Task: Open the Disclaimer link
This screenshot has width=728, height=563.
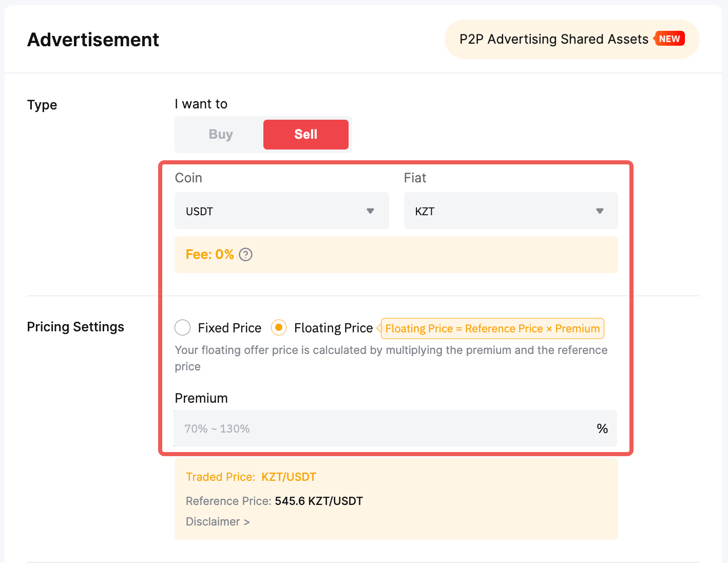Action: [213, 522]
